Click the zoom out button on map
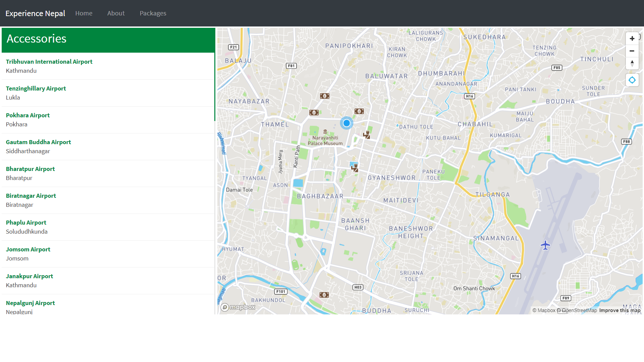Screen dimensions: 644x362 pyautogui.click(x=632, y=51)
